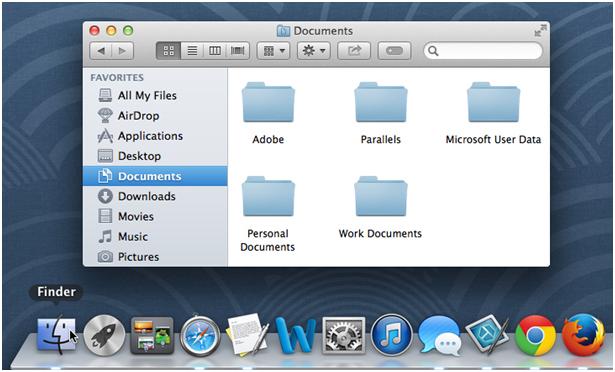This screenshot has width=615, height=372.
Task: Enter full screen with the corner arrows
Action: point(540,31)
